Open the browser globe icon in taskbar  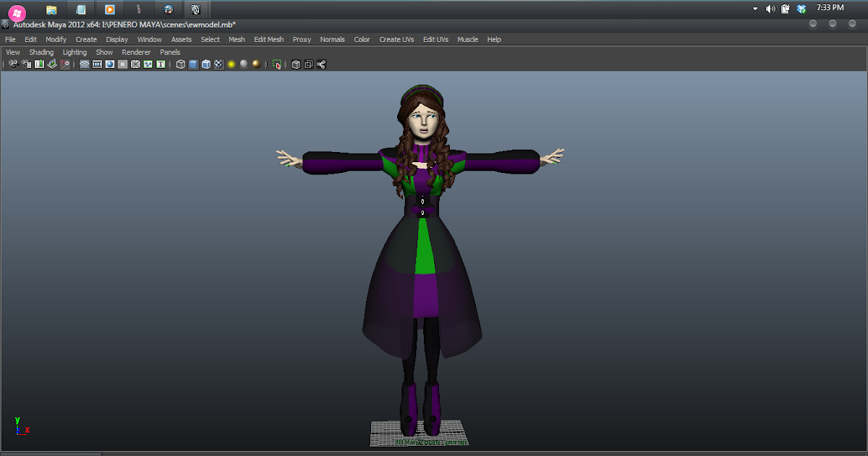click(x=168, y=9)
